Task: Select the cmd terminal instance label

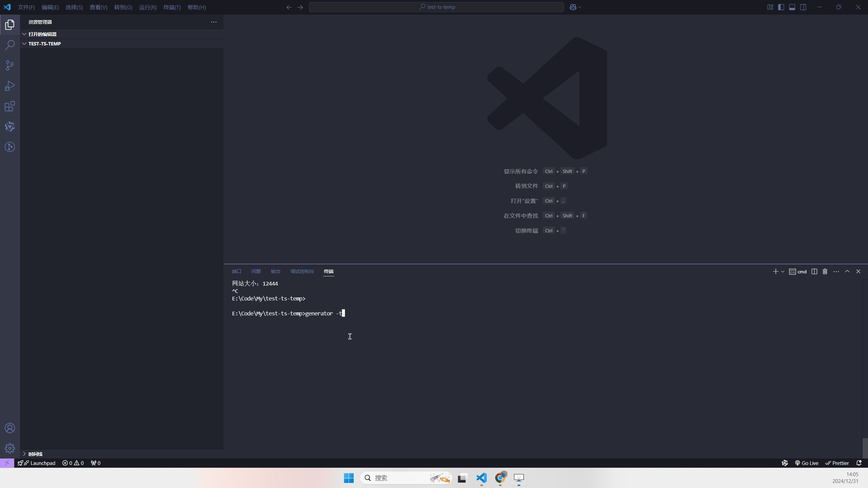Action: click(798, 272)
